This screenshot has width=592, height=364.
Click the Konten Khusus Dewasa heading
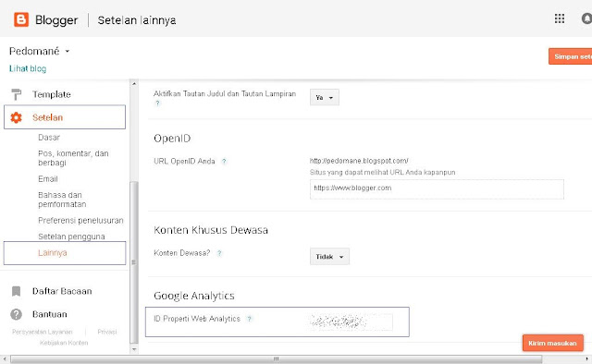[211, 230]
